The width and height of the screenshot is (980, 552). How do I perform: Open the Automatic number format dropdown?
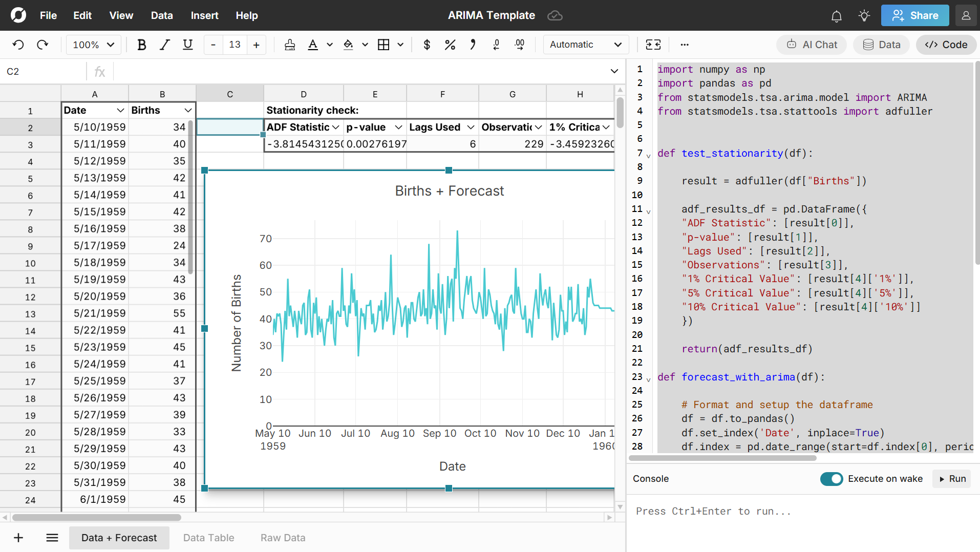coord(585,45)
